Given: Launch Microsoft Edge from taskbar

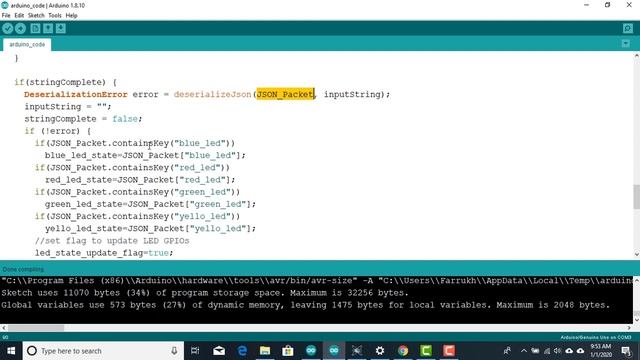Looking at the screenshot, I should [242, 351].
